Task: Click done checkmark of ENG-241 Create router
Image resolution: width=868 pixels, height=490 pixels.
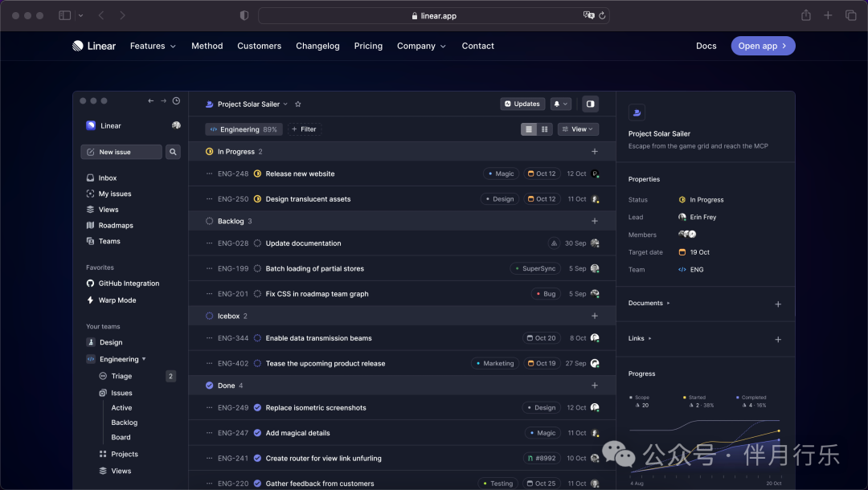Action: coord(257,459)
